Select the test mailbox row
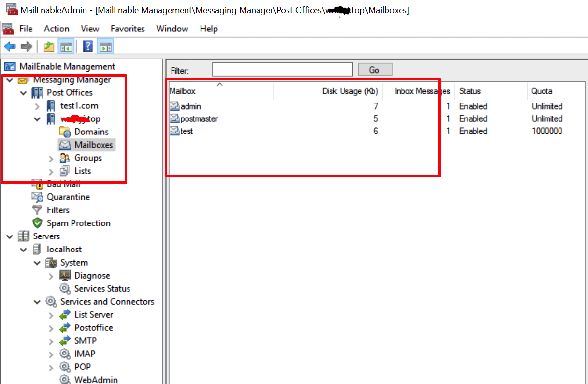 [x=377, y=131]
